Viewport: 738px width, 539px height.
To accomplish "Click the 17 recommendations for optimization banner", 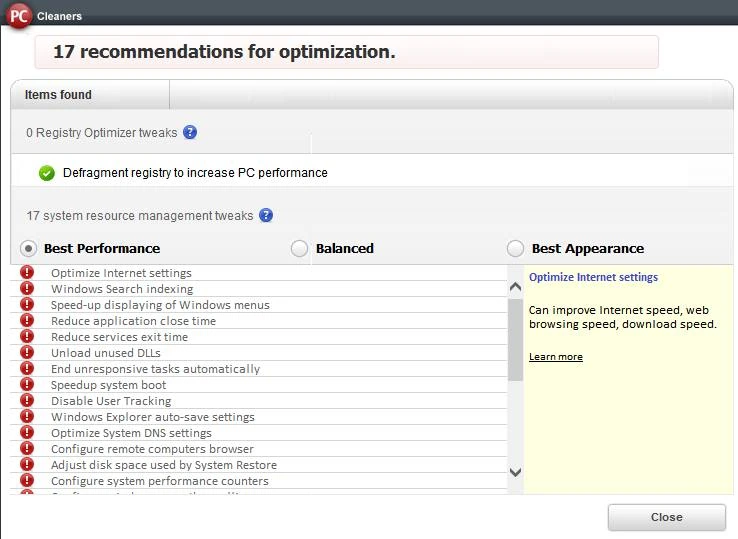I will (x=346, y=52).
